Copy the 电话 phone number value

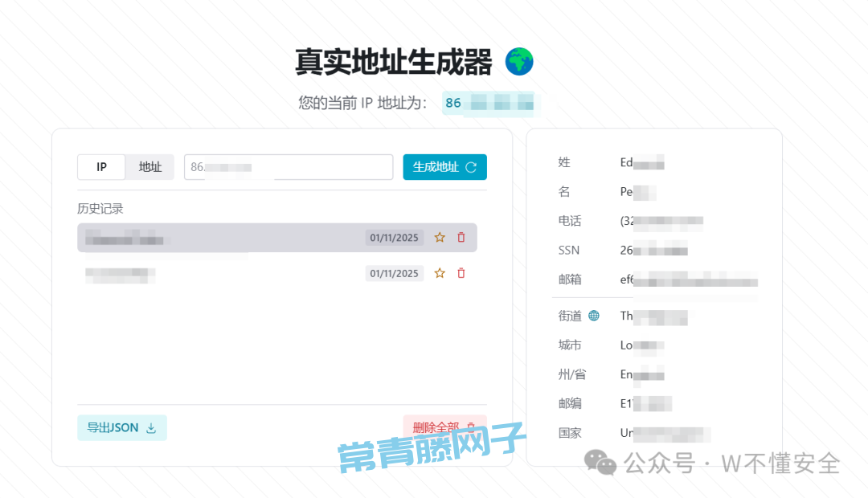coord(661,221)
